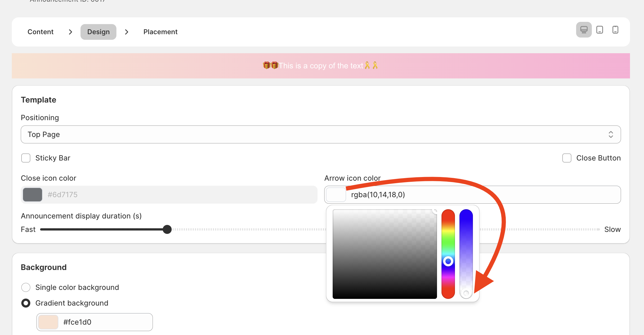
Task: Click the gradient #fce1d0 color swatch
Action: tap(48, 322)
